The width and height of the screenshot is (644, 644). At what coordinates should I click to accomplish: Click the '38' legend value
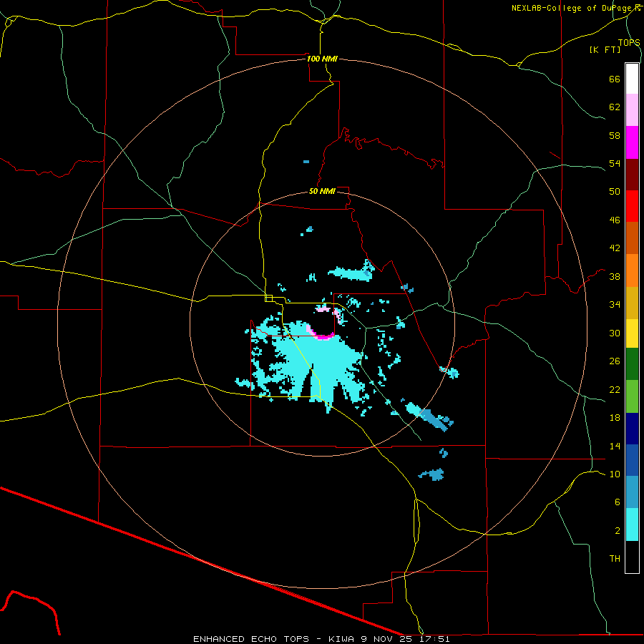coord(615,276)
